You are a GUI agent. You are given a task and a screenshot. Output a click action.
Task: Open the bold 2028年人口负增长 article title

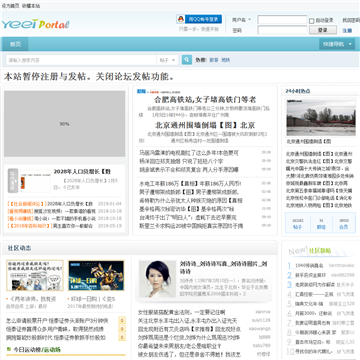tap(82, 172)
